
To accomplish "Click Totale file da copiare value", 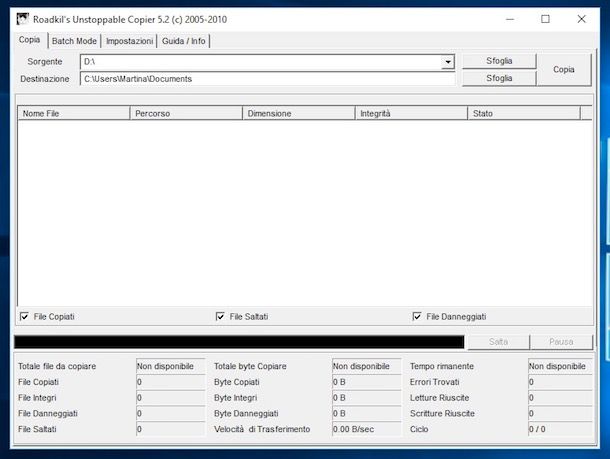I will click(x=170, y=366).
